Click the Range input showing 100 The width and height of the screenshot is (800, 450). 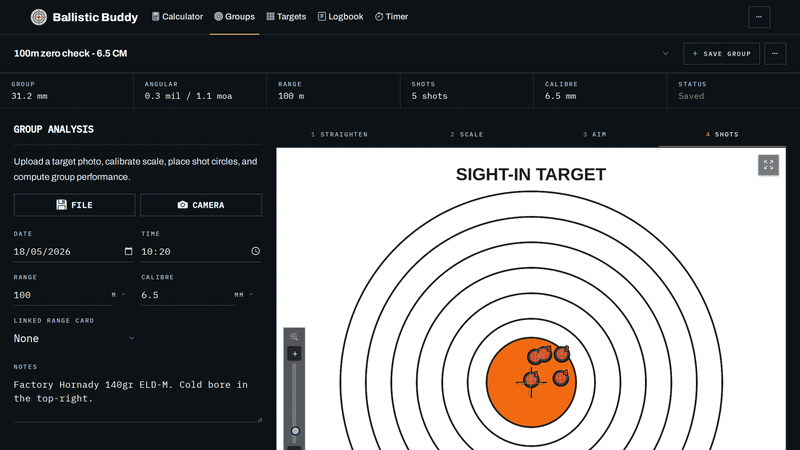pos(62,295)
